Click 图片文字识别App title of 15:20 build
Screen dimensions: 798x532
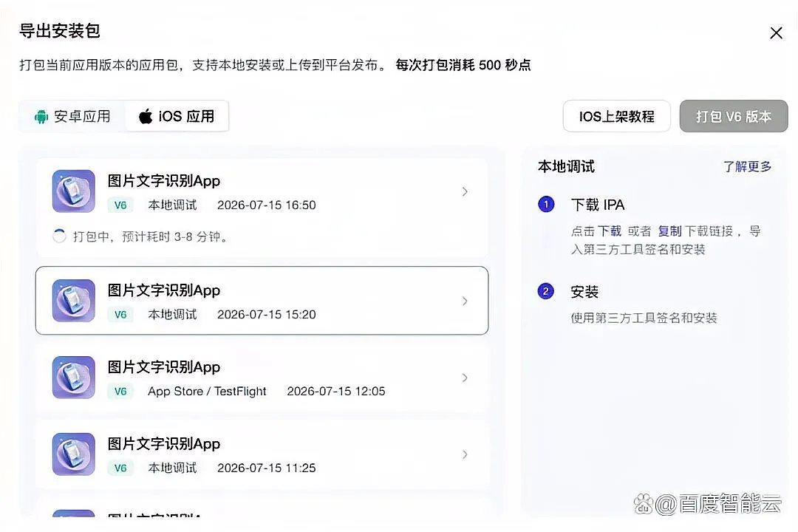click(164, 290)
